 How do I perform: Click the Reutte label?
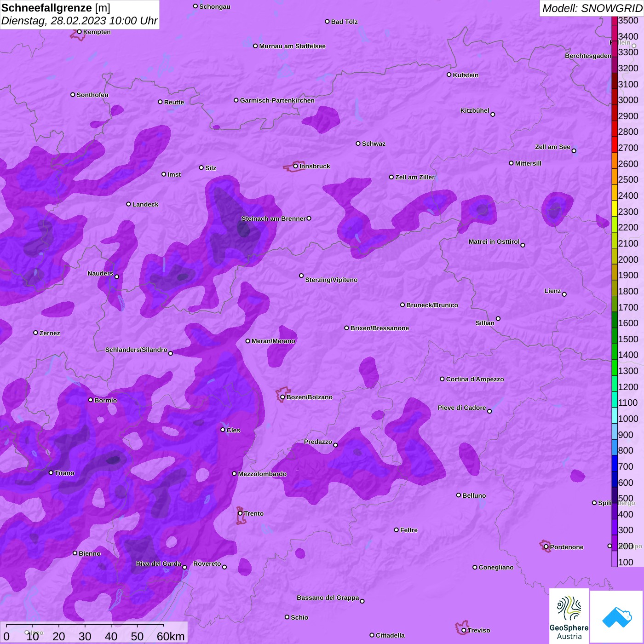[x=174, y=102]
